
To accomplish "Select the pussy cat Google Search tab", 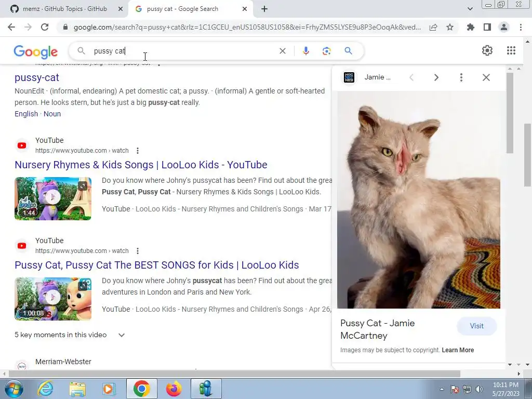I will (x=182, y=9).
